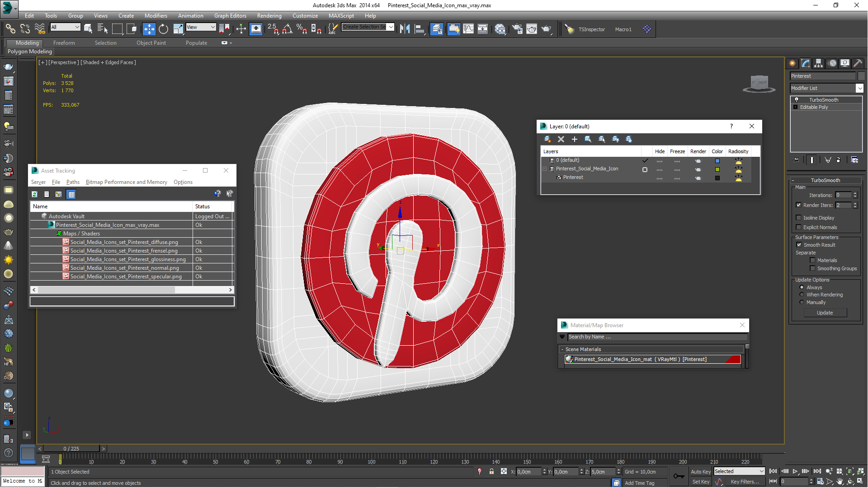Viewport: 868px width, 488px height.
Task: Click the Bind to Space Warp tool
Action: tap(40, 29)
